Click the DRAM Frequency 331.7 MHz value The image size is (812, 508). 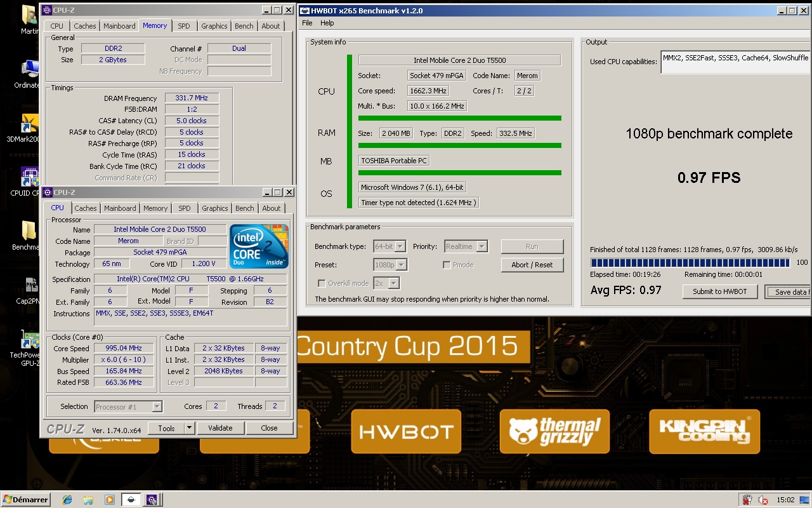(x=192, y=98)
